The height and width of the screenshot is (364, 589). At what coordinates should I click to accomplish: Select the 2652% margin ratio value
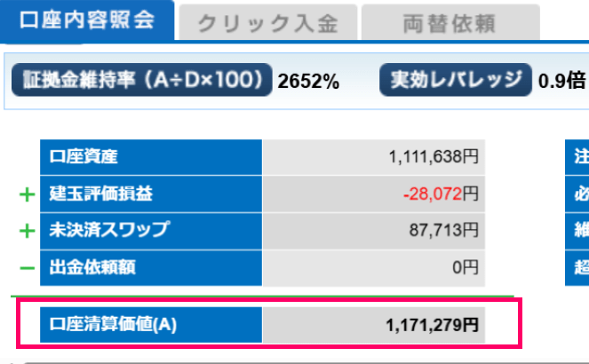(308, 82)
